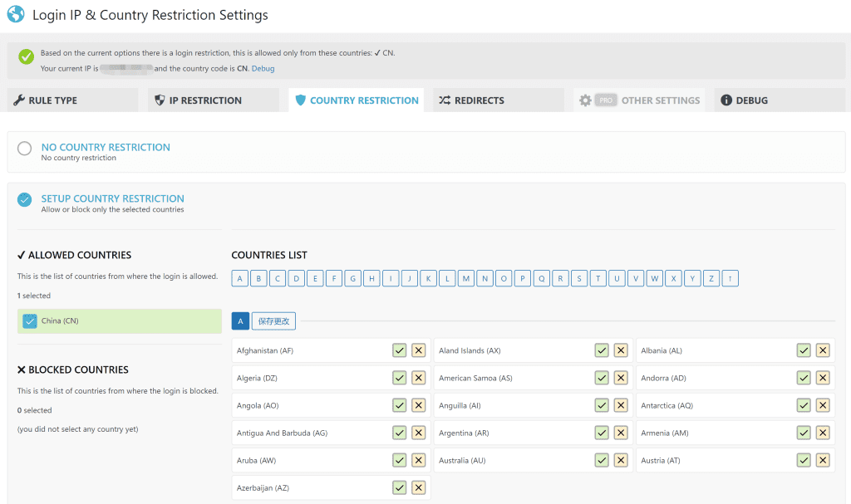This screenshot has width=851, height=504.
Task: Select the Setup Country Restriction radio option
Action: (x=25, y=200)
